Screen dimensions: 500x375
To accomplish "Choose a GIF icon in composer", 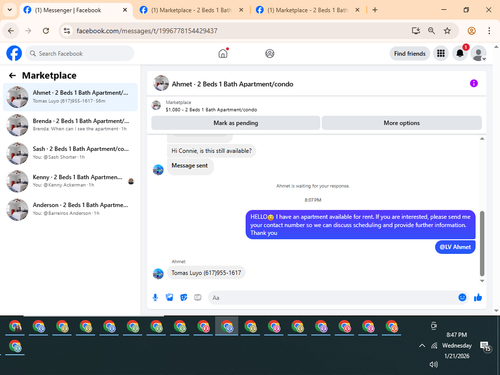I will [x=198, y=297].
